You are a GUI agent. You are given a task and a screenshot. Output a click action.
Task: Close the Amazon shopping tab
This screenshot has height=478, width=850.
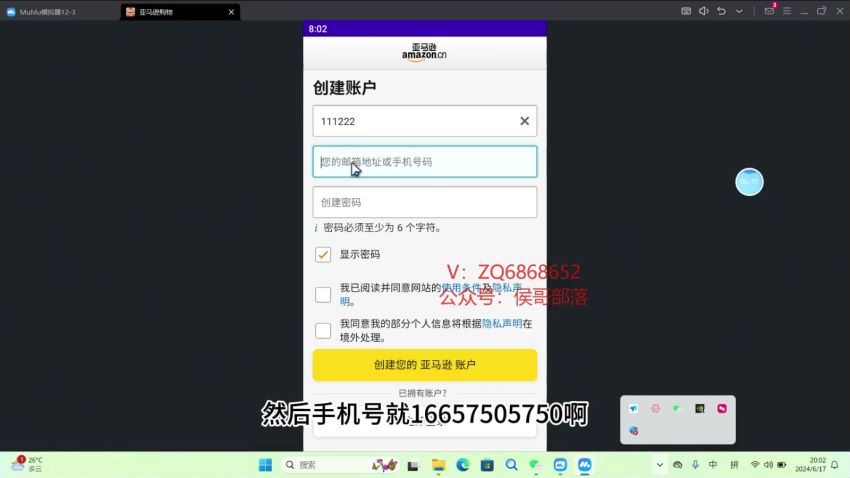(x=231, y=12)
